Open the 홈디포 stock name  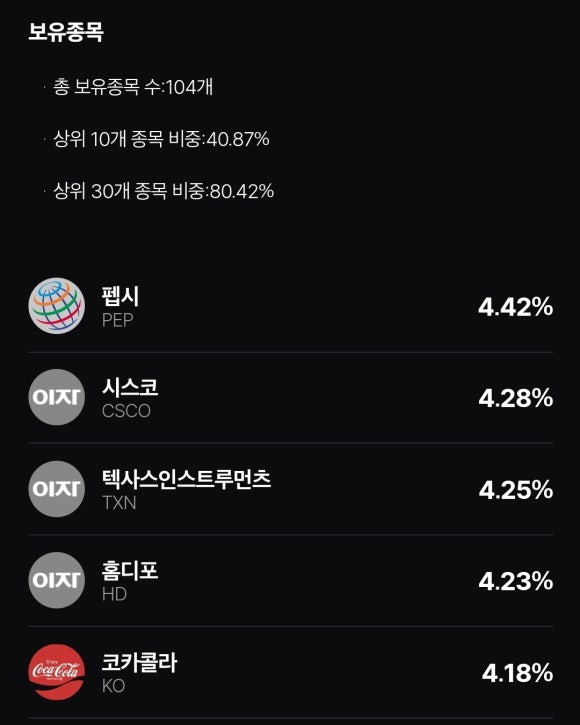point(130,571)
